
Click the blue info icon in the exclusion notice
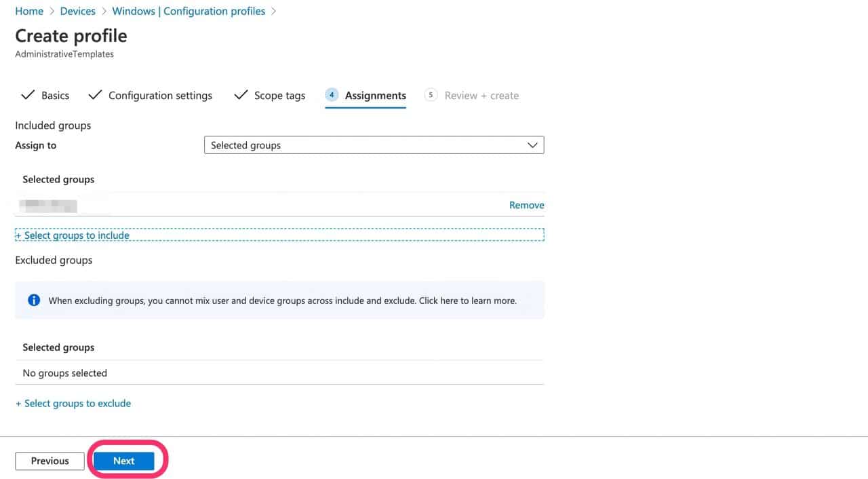coord(34,300)
